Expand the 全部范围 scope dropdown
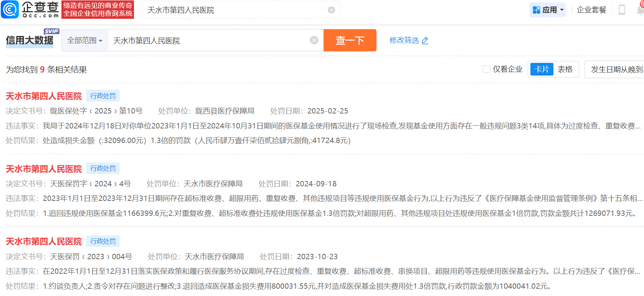 click(85, 40)
